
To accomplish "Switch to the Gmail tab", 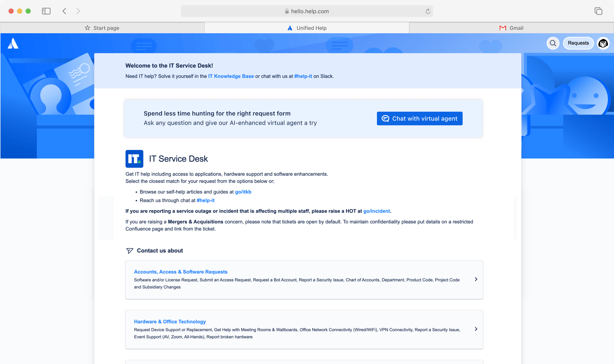I will (511, 28).
